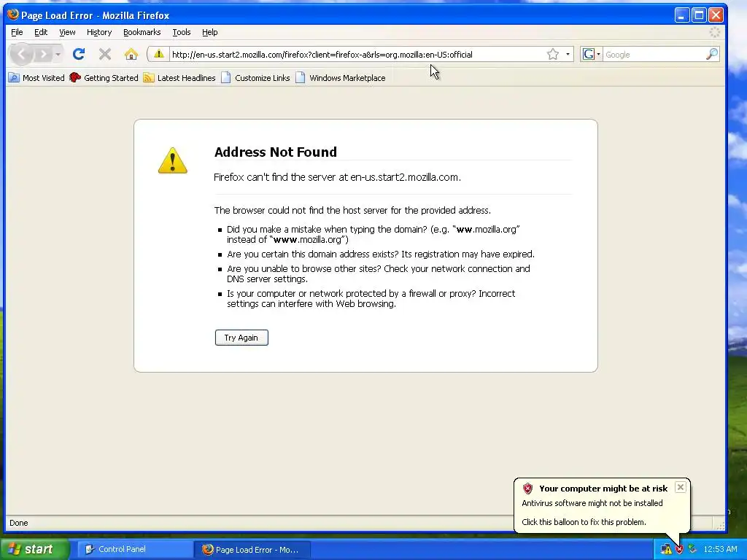Screen dimensions: 747x560
Task: Close the Firefox window
Action: (716, 15)
